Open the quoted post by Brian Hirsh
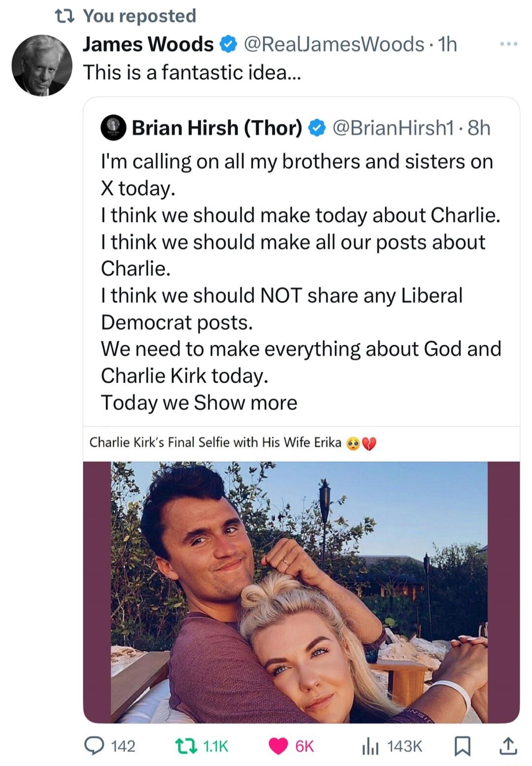The width and height of the screenshot is (532, 766). tap(301, 242)
